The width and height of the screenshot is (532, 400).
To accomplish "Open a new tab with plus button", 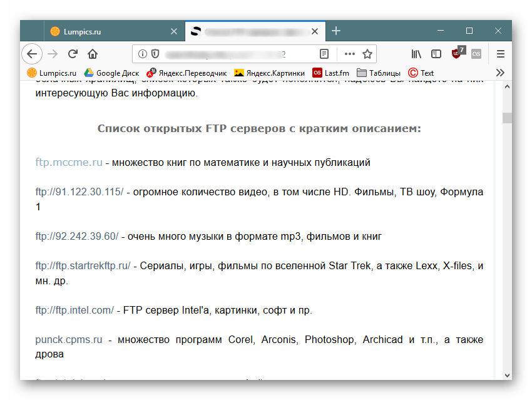I will tap(336, 31).
